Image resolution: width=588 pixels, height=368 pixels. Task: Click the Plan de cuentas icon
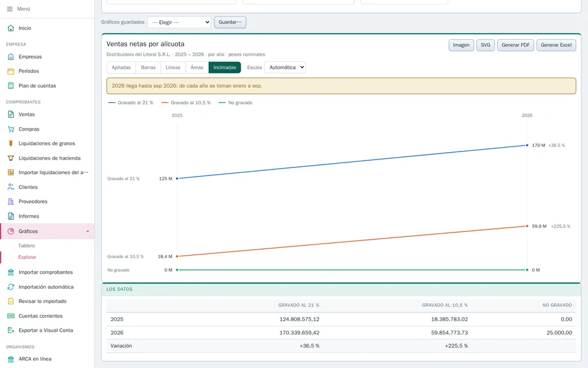11,86
